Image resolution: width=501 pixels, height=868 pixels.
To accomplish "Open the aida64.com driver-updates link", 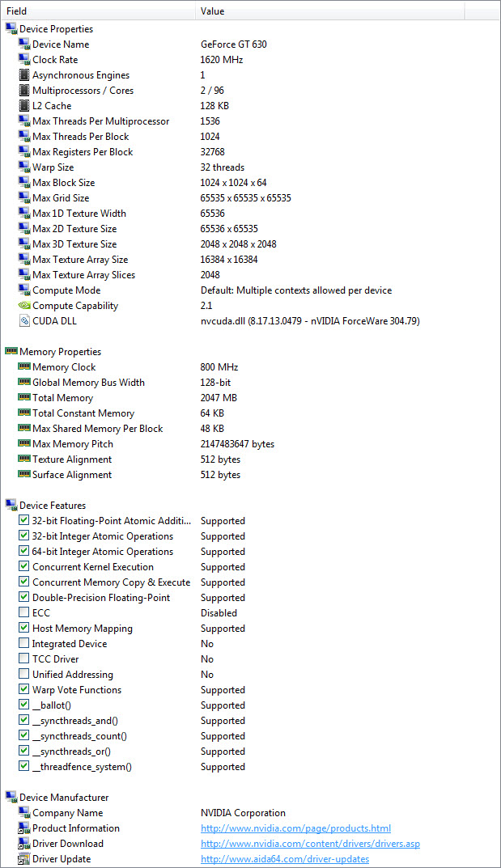I will coord(285,859).
